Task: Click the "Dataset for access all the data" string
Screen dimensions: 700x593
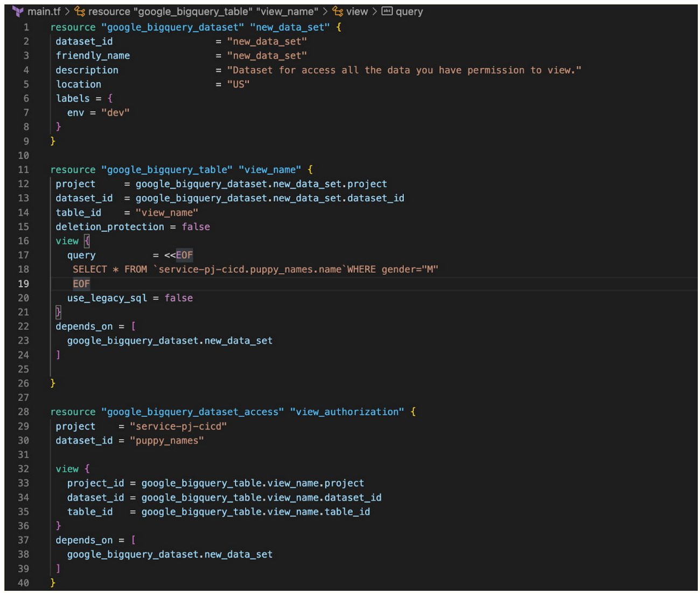Action: tap(404, 70)
